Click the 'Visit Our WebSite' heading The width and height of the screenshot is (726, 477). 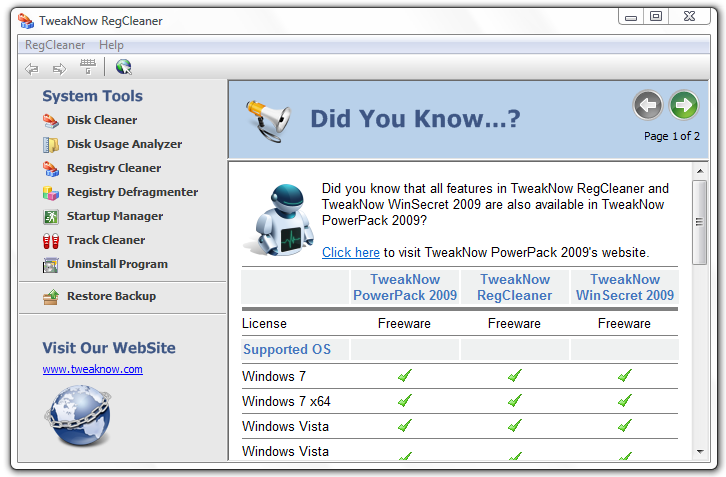109,348
